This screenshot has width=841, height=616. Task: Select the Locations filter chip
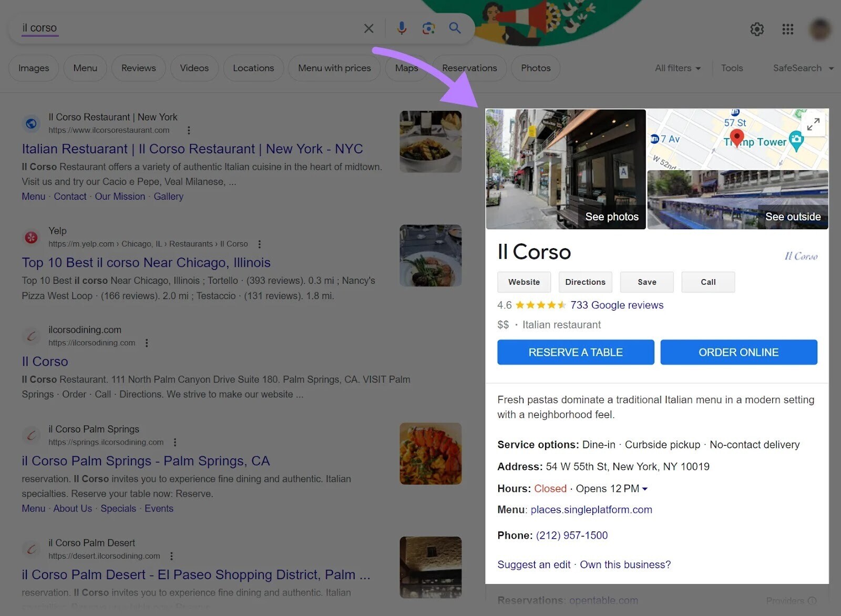coord(253,68)
